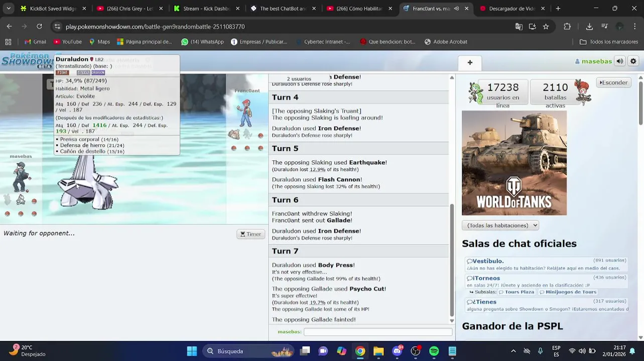The image size is (644, 361).
Task: Click Earthquake in the Turn 5 log
Action: click(x=367, y=162)
